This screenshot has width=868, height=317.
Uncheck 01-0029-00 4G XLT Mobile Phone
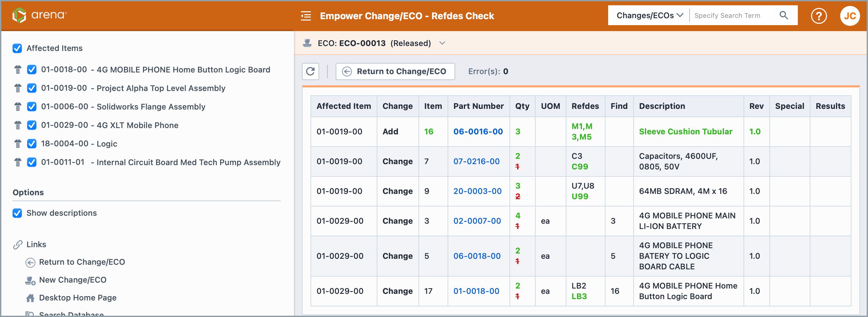[x=32, y=125]
